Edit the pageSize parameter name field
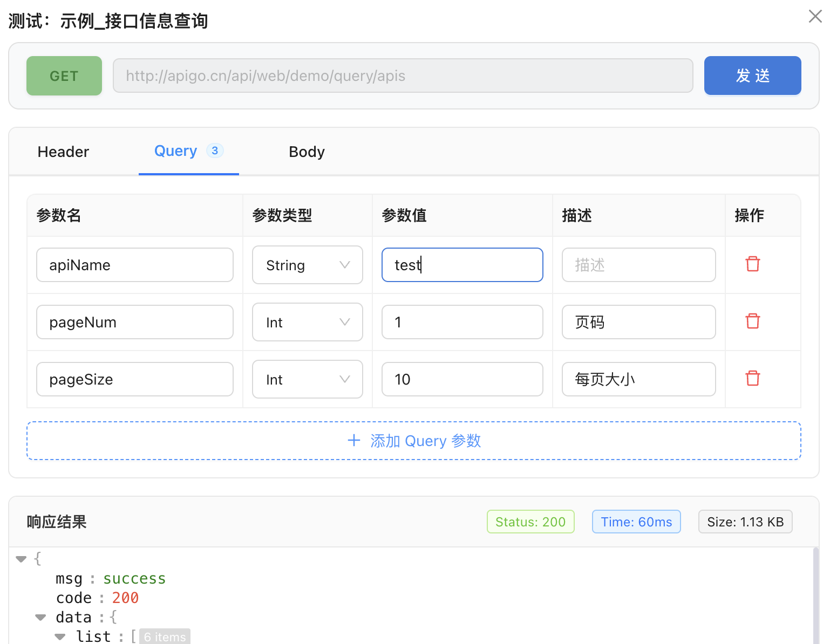Viewport: 830px width, 644px height. click(x=135, y=379)
